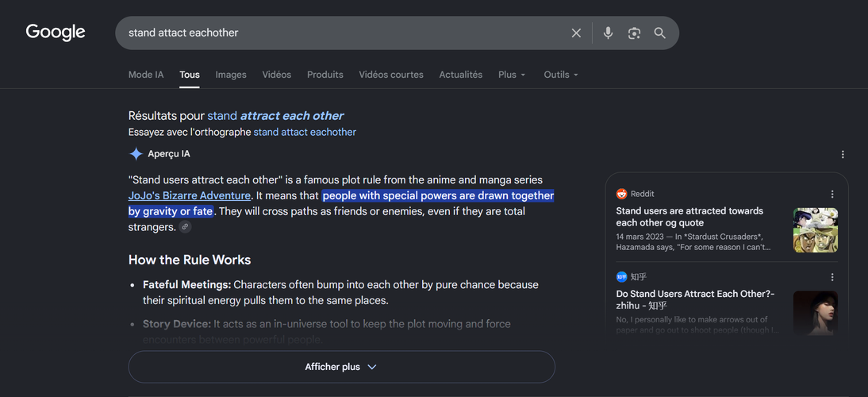Start voice search with the microphone icon
The image size is (868, 397).
pyautogui.click(x=608, y=33)
